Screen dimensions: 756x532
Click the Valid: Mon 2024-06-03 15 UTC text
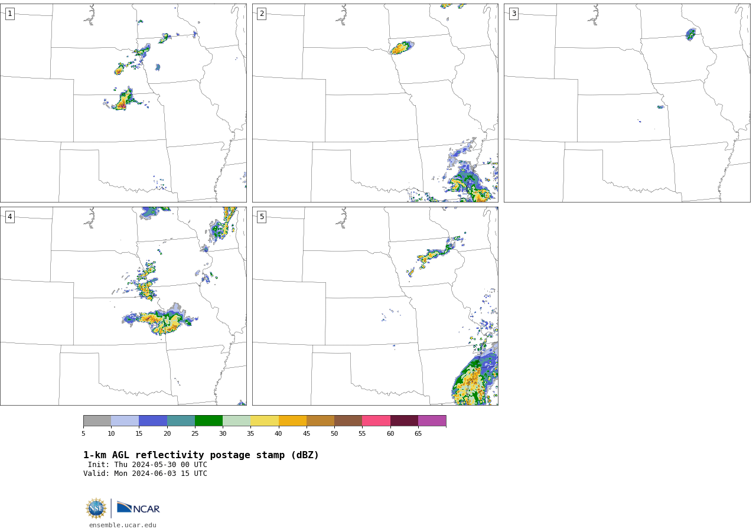(x=145, y=474)
